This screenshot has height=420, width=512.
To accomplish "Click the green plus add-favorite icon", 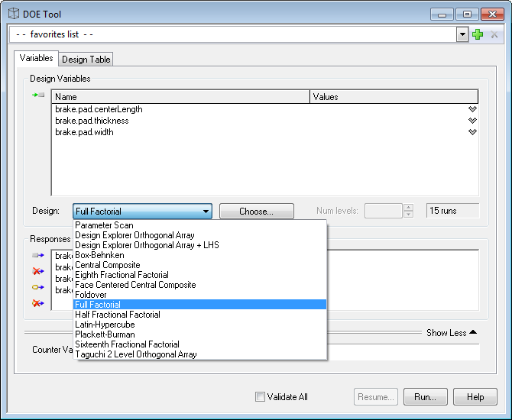I will pos(478,34).
